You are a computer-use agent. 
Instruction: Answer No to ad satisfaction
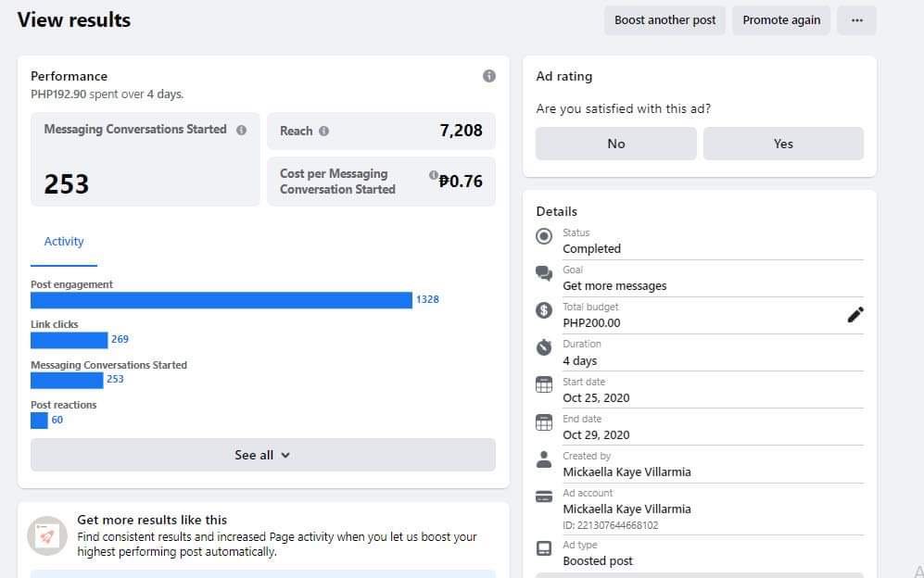pos(615,144)
